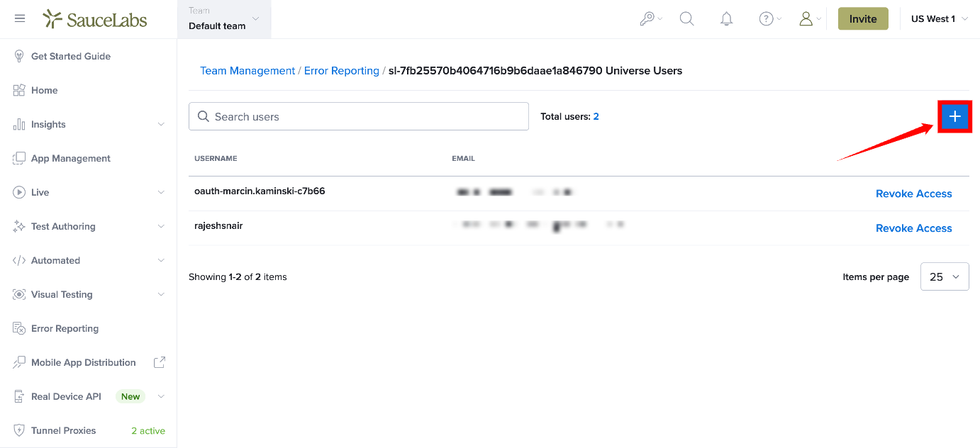
Task: Click the Live play circle icon
Action: [19, 193]
